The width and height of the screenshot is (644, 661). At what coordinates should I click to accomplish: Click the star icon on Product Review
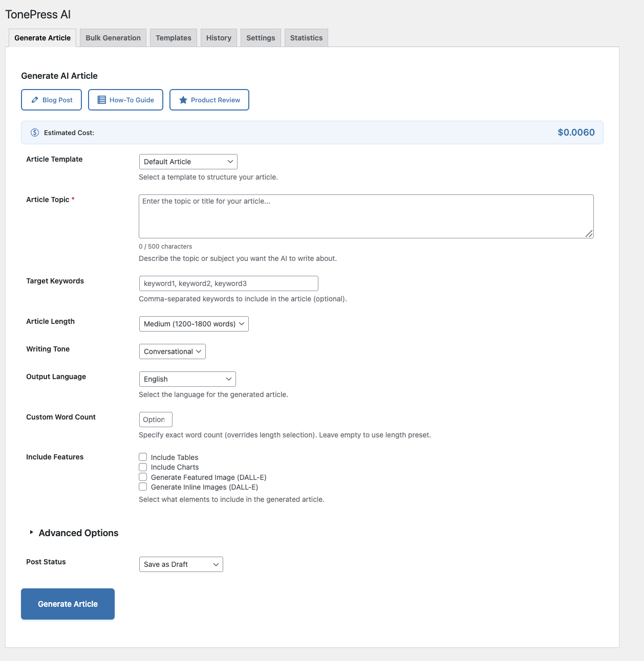pyautogui.click(x=183, y=100)
